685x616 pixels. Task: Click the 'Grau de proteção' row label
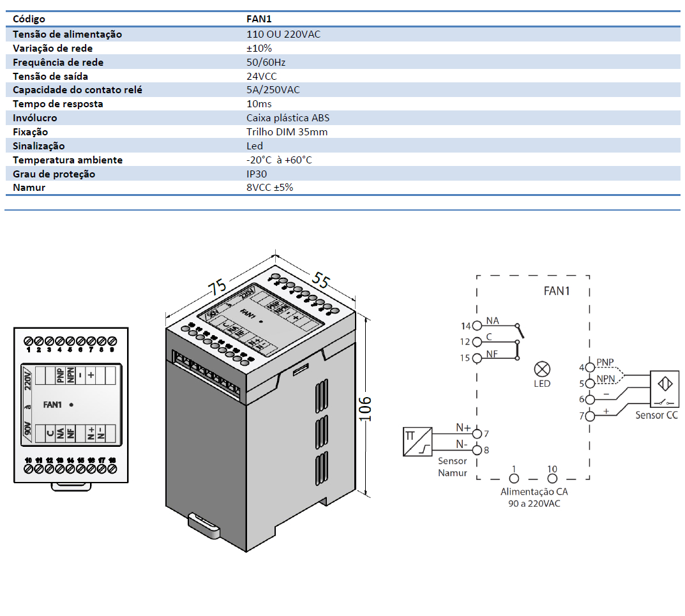54,174
